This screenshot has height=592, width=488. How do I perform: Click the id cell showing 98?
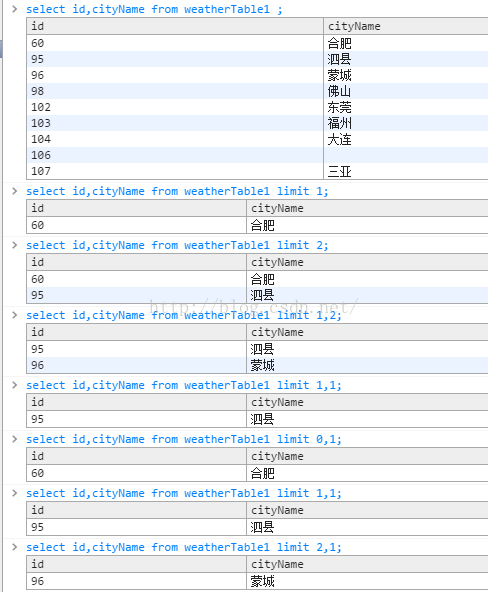pyautogui.click(x=175, y=91)
